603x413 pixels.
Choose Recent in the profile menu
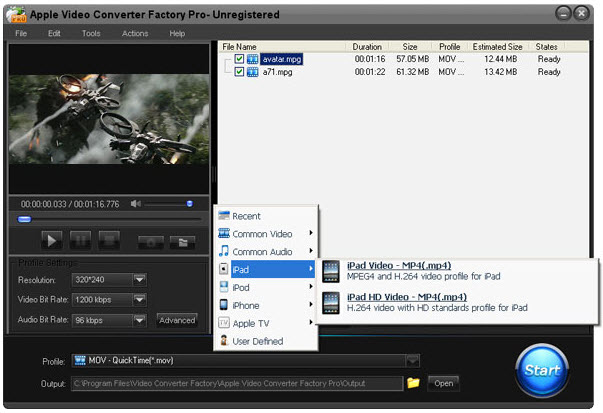coord(246,216)
